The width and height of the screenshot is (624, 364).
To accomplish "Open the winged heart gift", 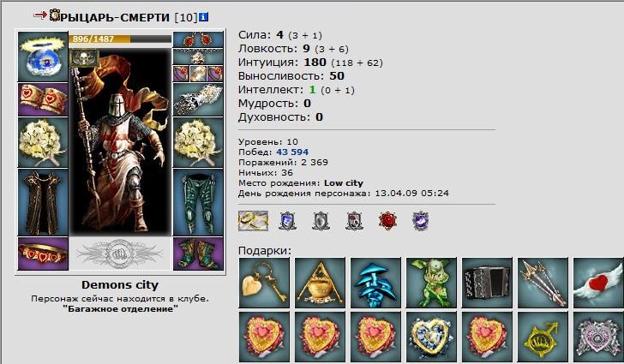I will click(598, 283).
